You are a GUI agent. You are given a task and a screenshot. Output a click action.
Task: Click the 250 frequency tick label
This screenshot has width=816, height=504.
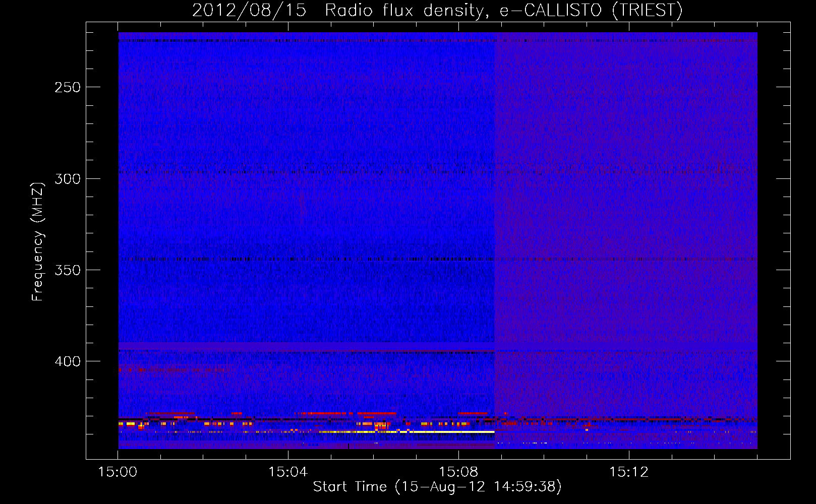coord(67,87)
